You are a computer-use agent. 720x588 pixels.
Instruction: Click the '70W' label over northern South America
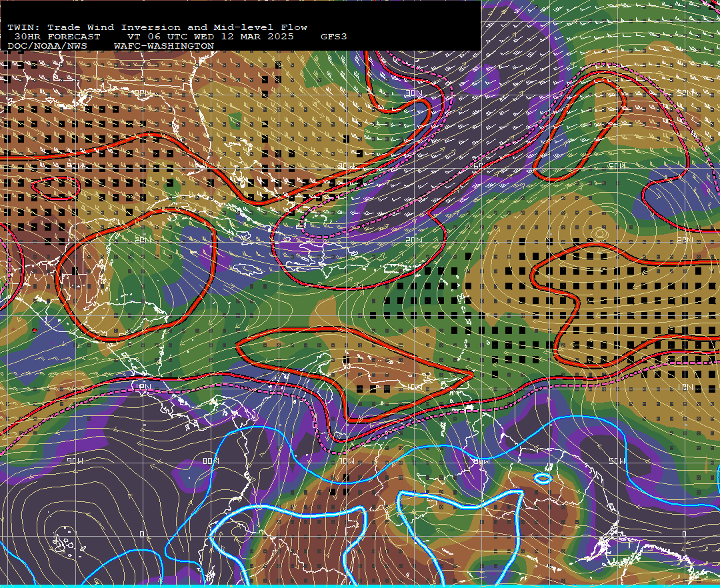pos(346,461)
